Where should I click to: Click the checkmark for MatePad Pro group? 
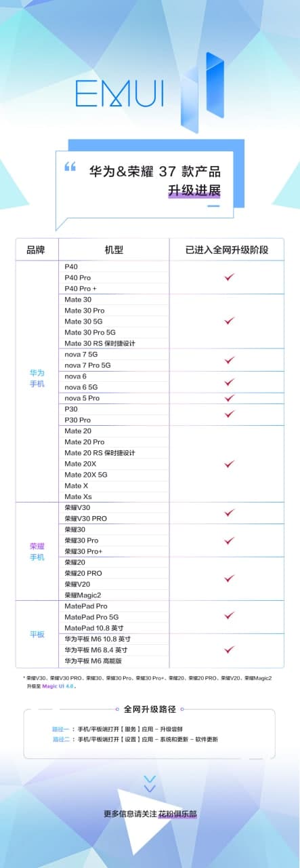pos(229,616)
